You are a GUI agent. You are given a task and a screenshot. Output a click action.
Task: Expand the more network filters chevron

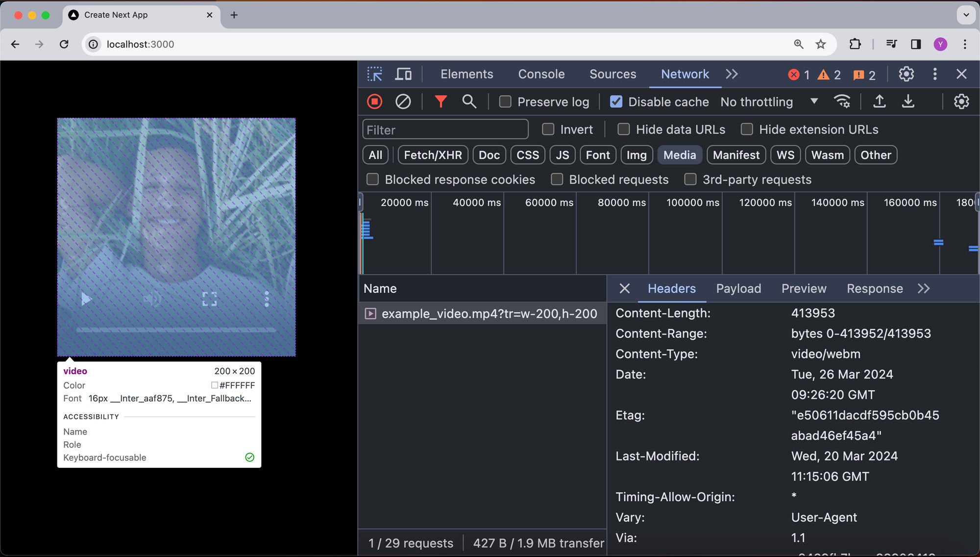[732, 74]
